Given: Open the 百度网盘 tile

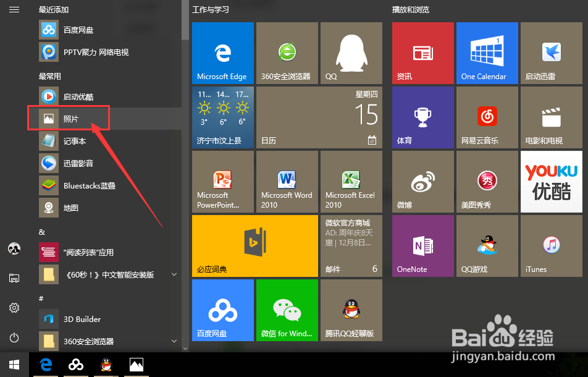Looking at the screenshot, I should 223,310.
